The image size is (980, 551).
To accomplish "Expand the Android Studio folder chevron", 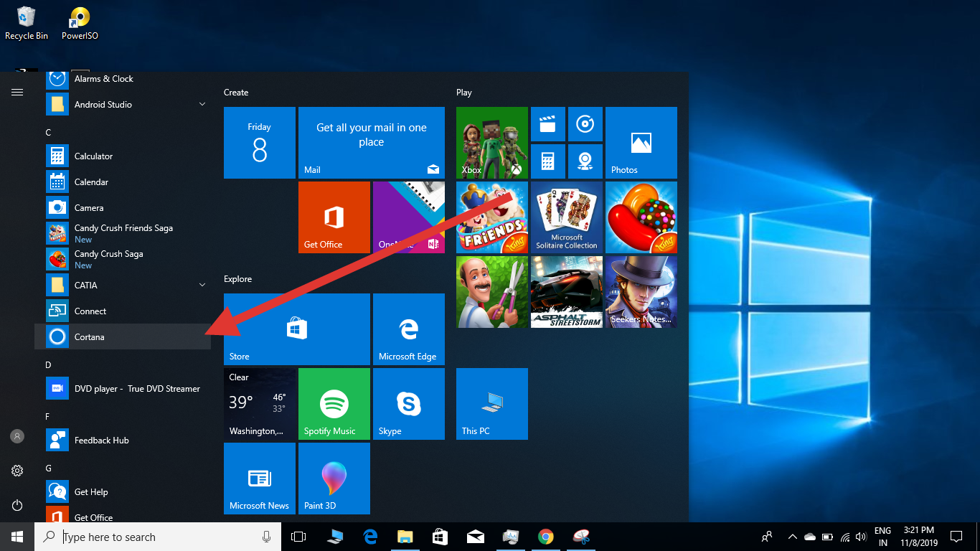I will [202, 105].
